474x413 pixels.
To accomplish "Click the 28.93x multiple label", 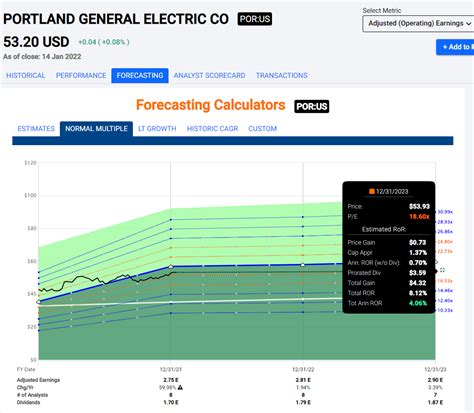I will [445, 222].
